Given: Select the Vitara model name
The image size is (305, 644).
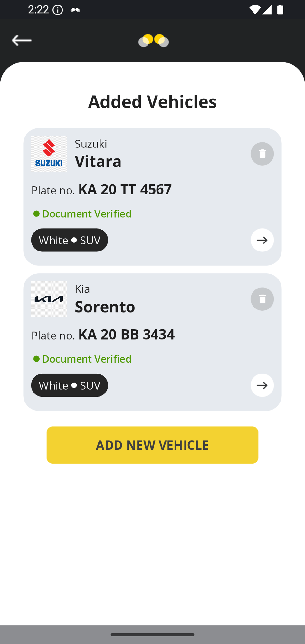Looking at the screenshot, I should coord(98,161).
